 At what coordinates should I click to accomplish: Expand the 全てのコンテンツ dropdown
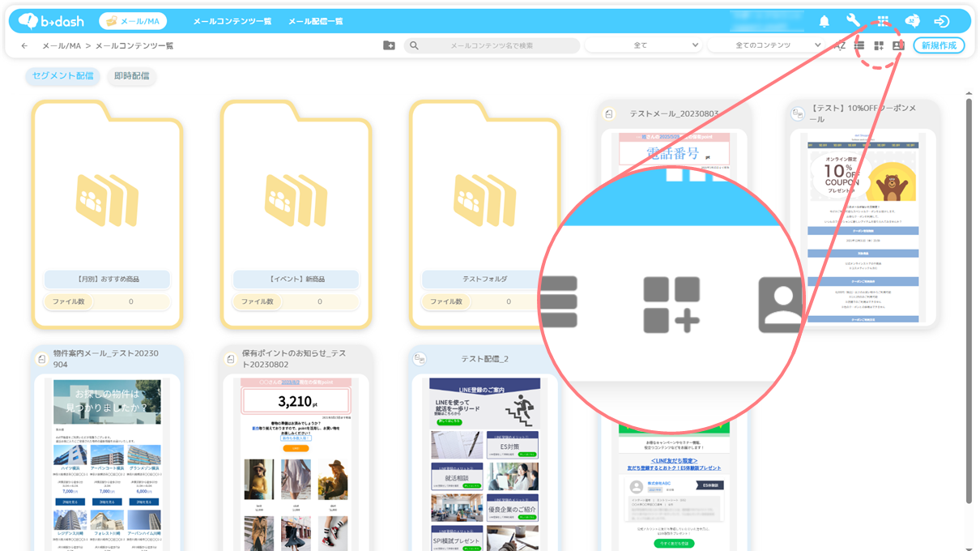[765, 45]
